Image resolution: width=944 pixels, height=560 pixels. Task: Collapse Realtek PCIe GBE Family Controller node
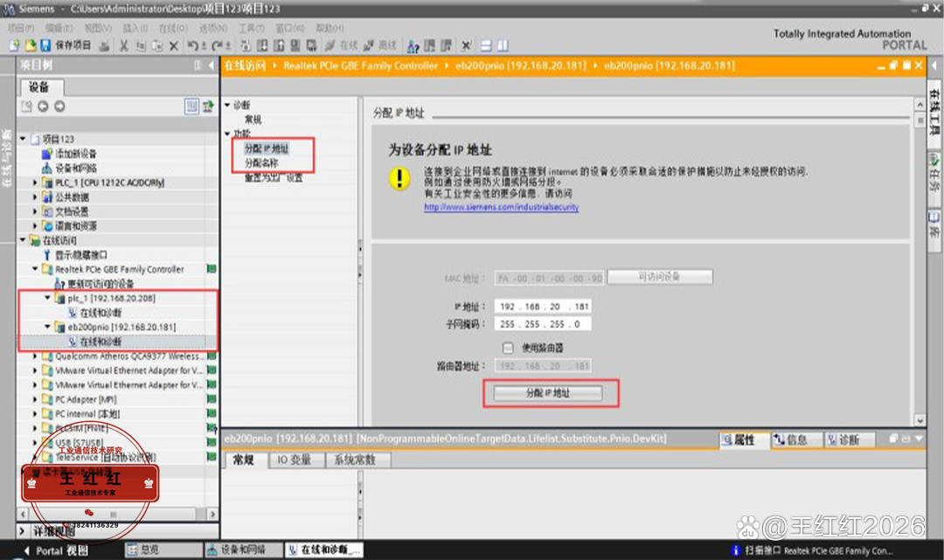(35, 269)
